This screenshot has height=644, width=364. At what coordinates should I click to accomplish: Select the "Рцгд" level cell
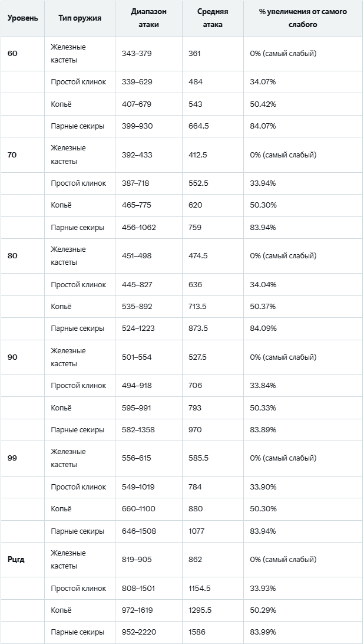coord(16,560)
